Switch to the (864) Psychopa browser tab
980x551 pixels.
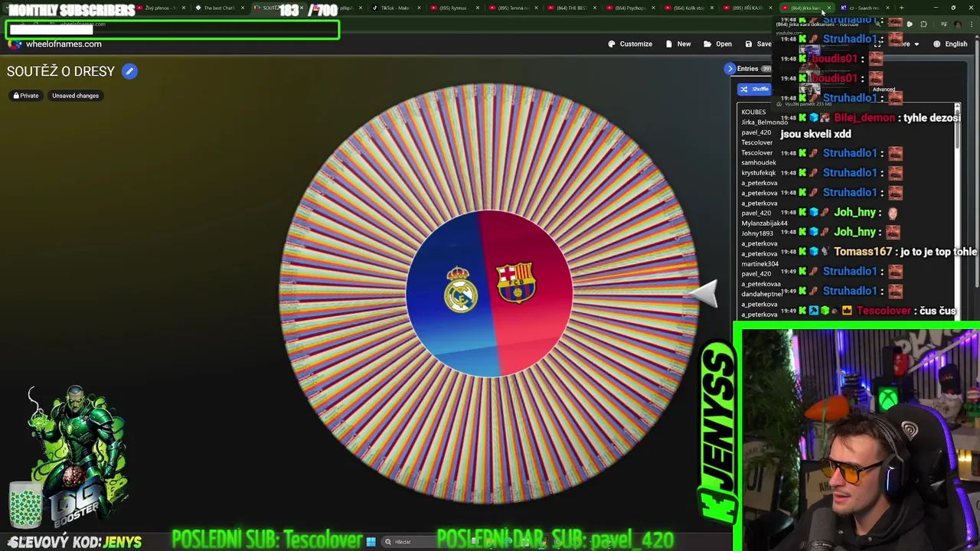[x=629, y=8]
